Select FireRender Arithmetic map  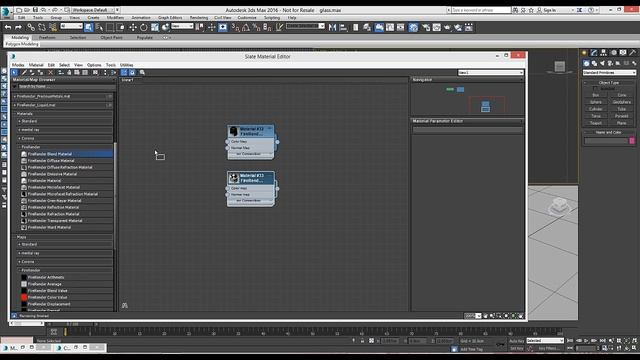coord(66,278)
